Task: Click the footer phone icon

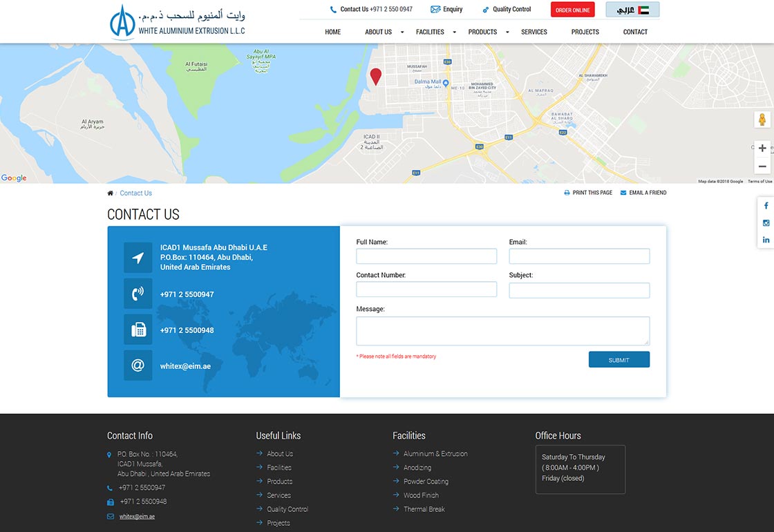Action: pos(110,488)
